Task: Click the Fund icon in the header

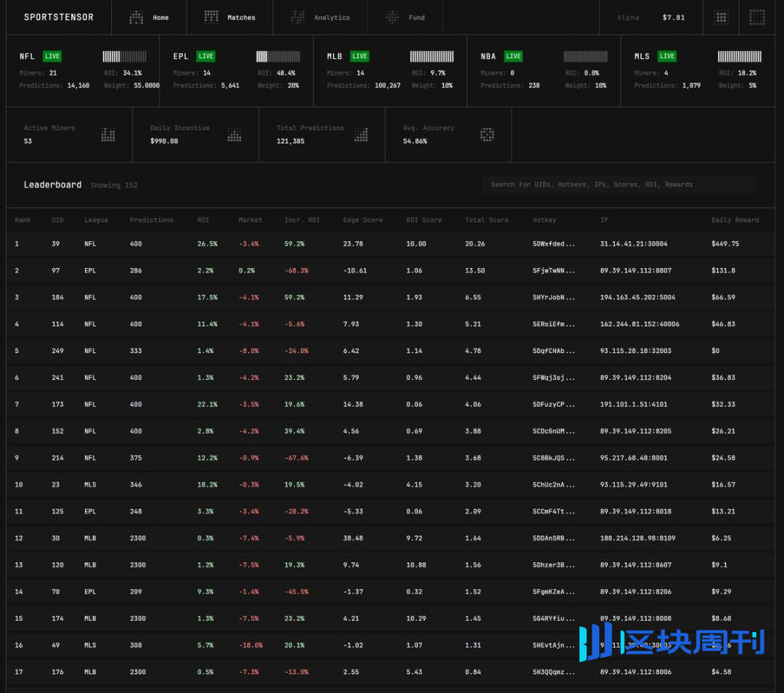Action: click(x=392, y=17)
